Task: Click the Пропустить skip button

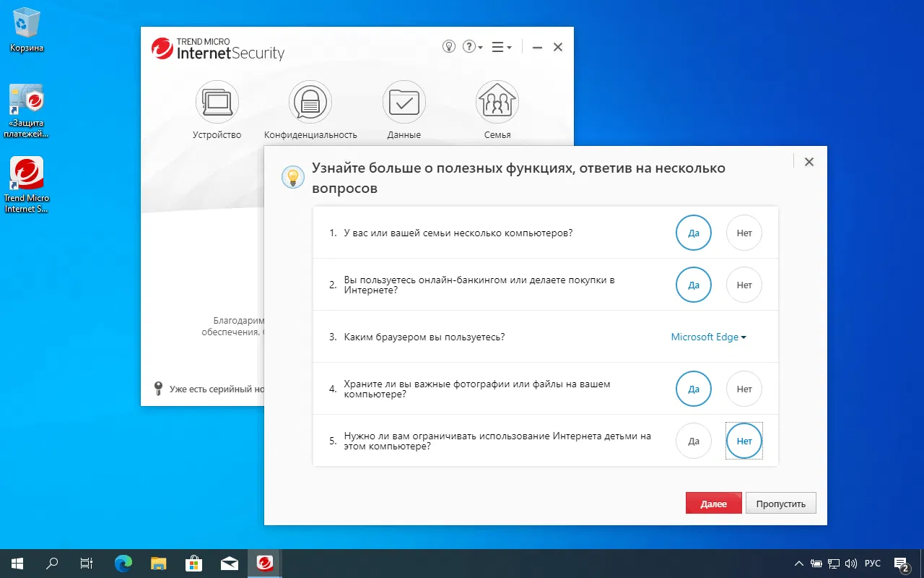Action: coord(781,504)
